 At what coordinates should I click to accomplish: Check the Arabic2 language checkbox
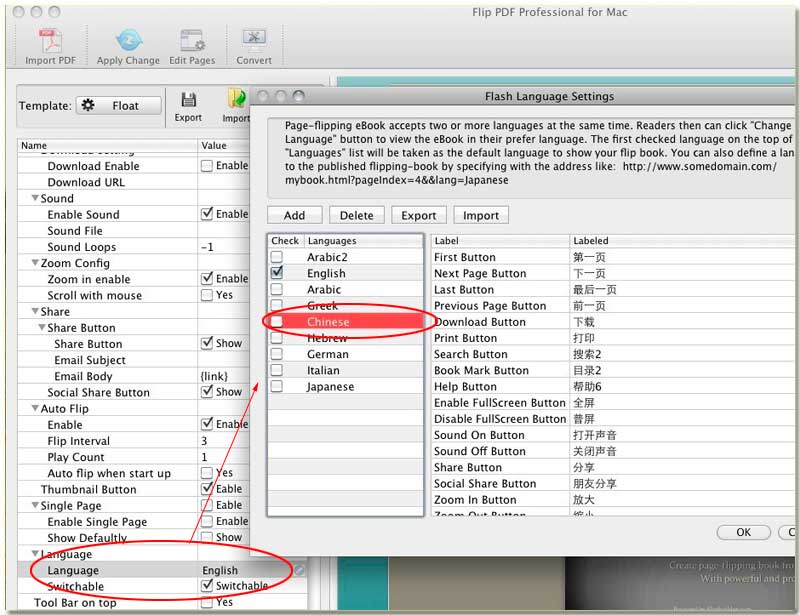(x=277, y=256)
